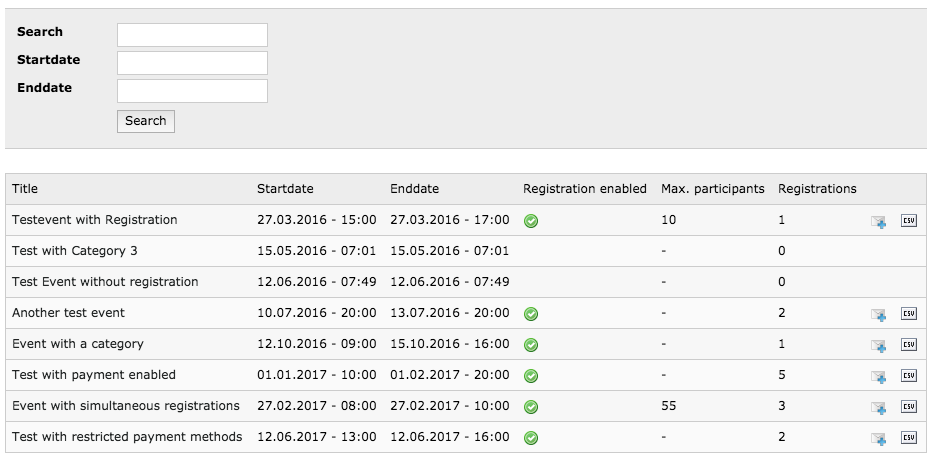Screen dimensions: 935x459
Task: Focus the Search text field
Action: (192, 35)
